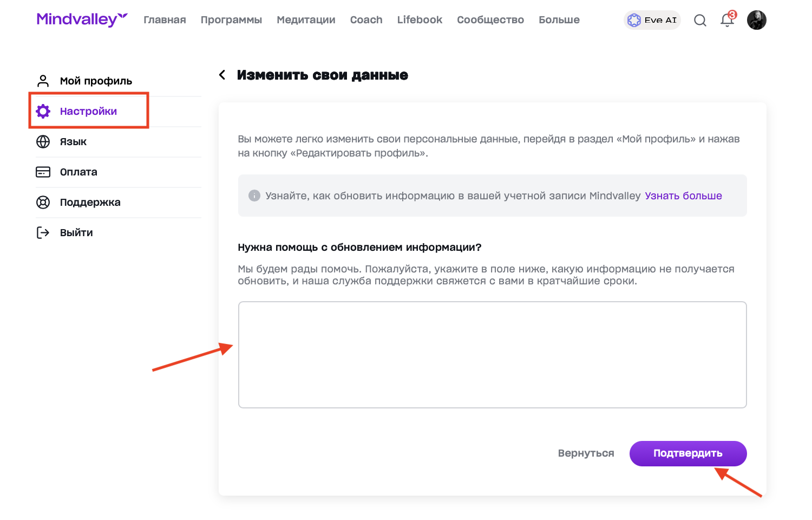The image size is (812, 520).
Task: Click the Support lifebuoy icon
Action: (x=43, y=202)
